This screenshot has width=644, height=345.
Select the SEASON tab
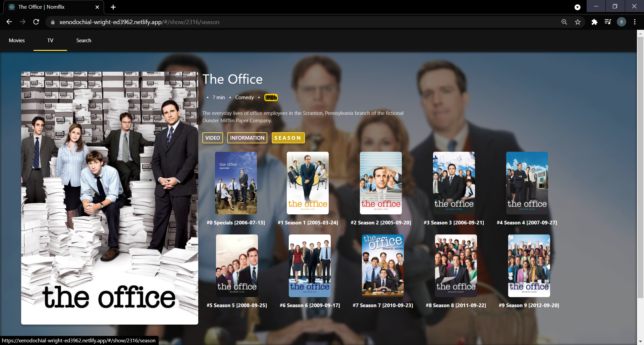288,138
